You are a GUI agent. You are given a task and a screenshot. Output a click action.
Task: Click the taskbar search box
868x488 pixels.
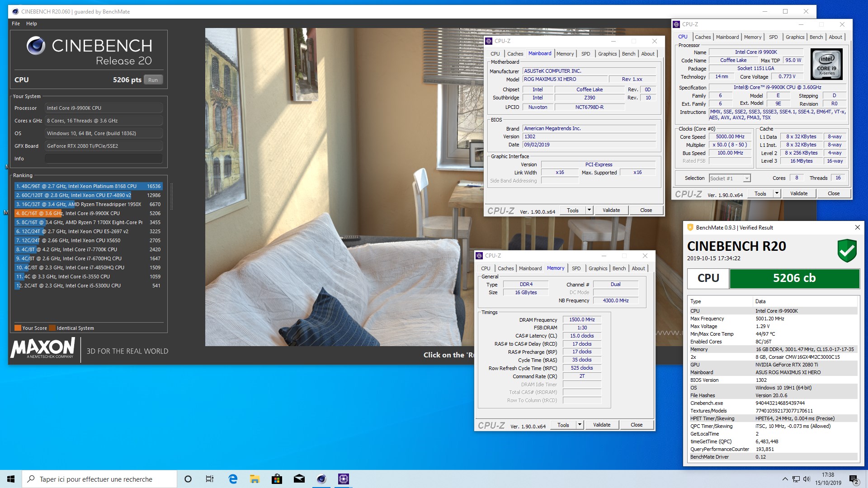[99, 479]
